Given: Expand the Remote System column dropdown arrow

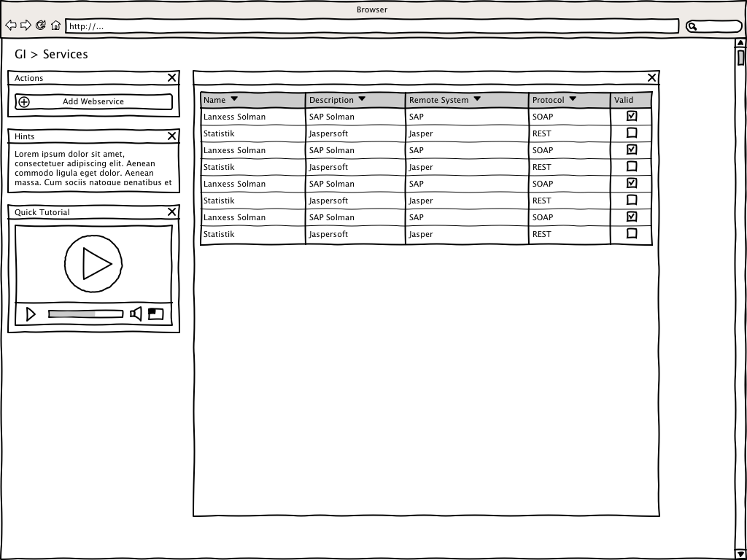Looking at the screenshot, I should [477, 99].
